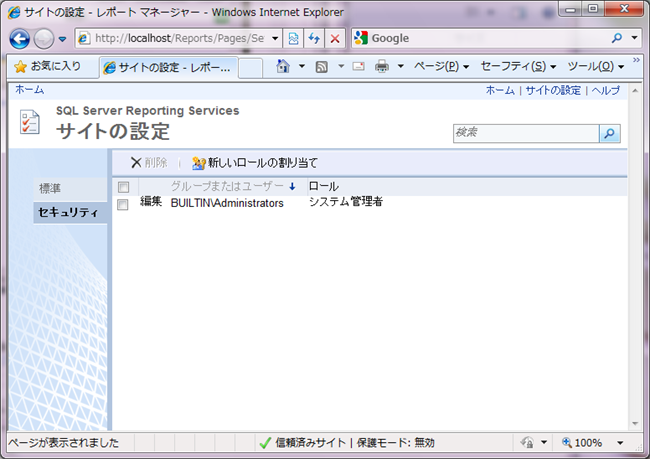Click the scrollbar up arrow
The width and height of the screenshot is (650, 459).
pyautogui.click(x=635, y=90)
